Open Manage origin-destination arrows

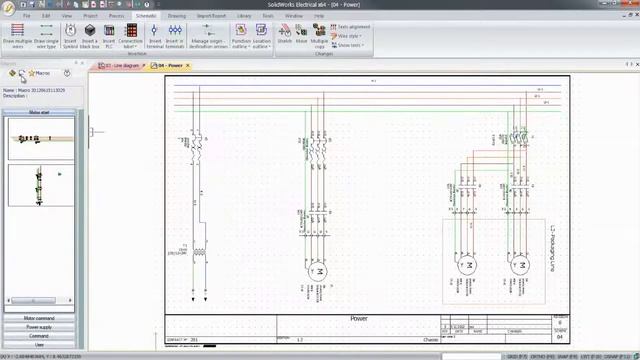pyautogui.click(x=208, y=36)
